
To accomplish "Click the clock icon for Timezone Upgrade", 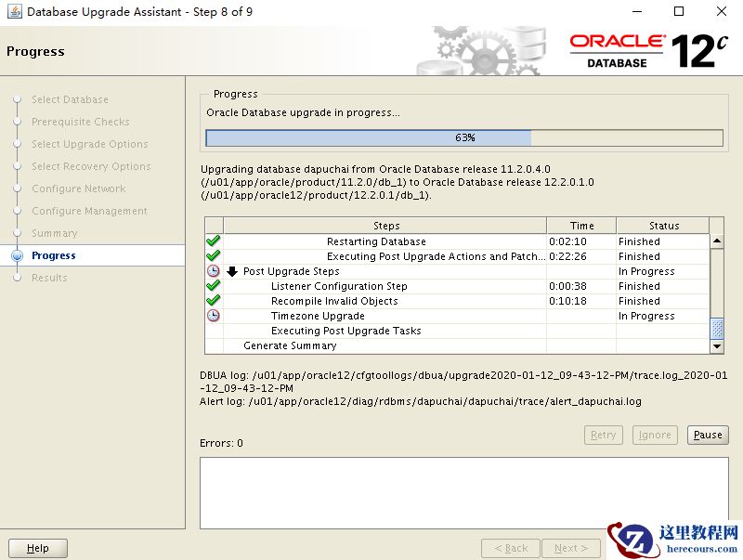I will coord(214,316).
